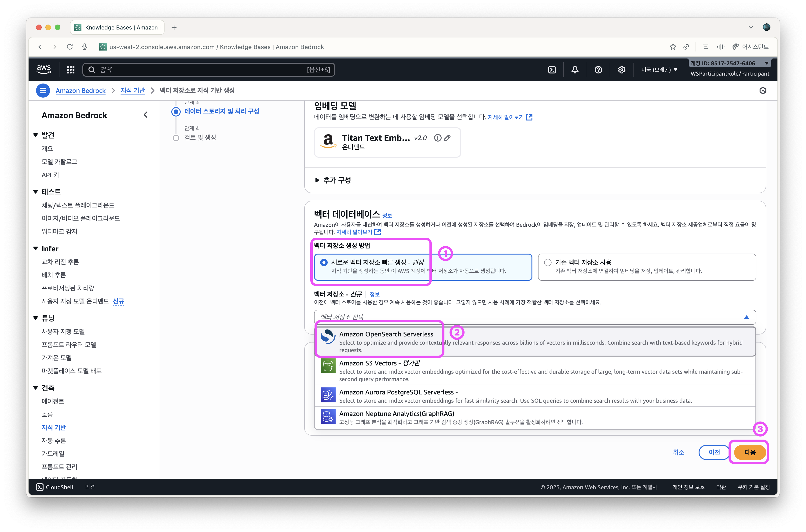Image resolution: width=806 pixels, height=532 pixels.
Task: Open the browser tab list chevron
Action: [x=750, y=27]
